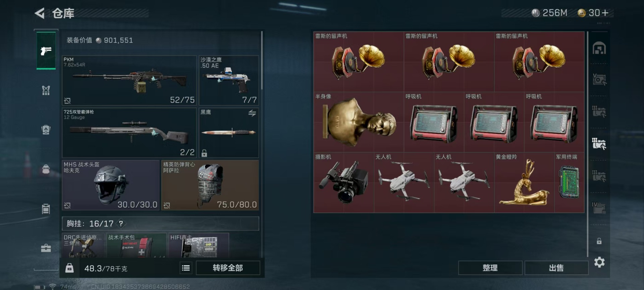Click the Transfer All button
The height and width of the screenshot is (290, 644).
pos(228,268)
